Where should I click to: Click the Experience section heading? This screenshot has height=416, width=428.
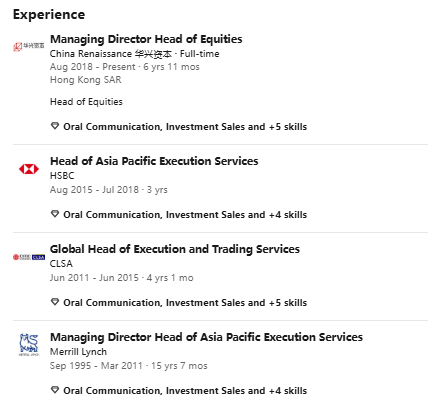click(x=49, y=15)
